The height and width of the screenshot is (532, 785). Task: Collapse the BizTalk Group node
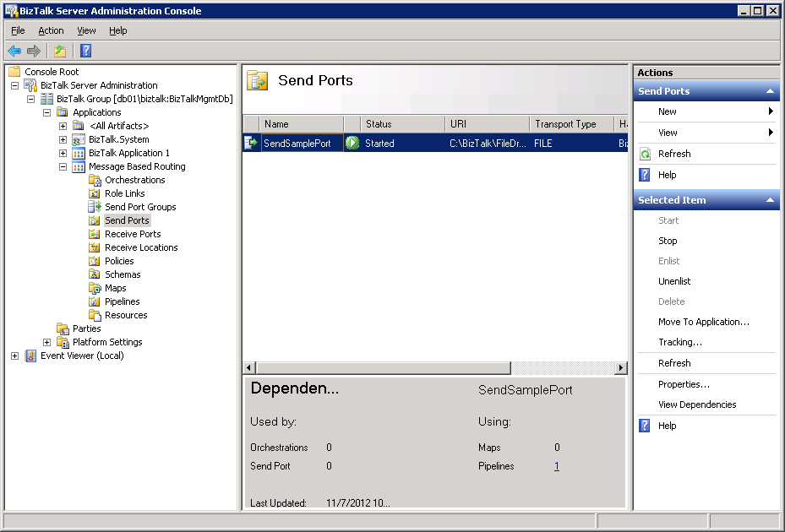pyautogui.click(x=31, y=99)
